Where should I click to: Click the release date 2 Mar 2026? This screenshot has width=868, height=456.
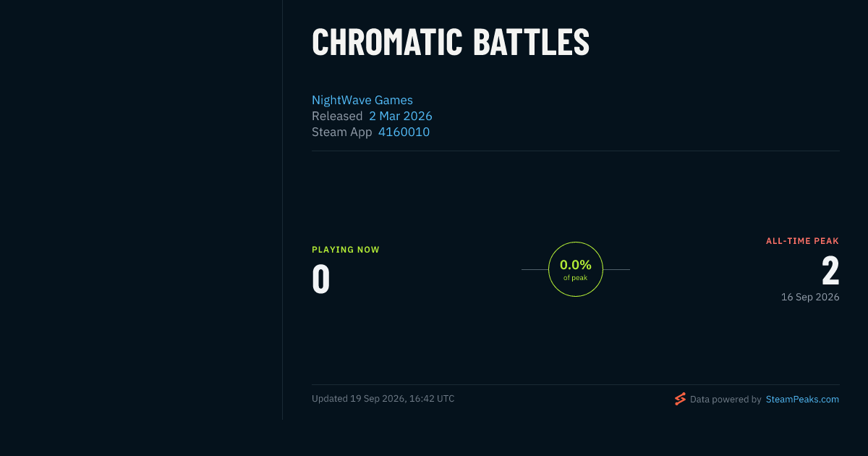coord(401,116)
